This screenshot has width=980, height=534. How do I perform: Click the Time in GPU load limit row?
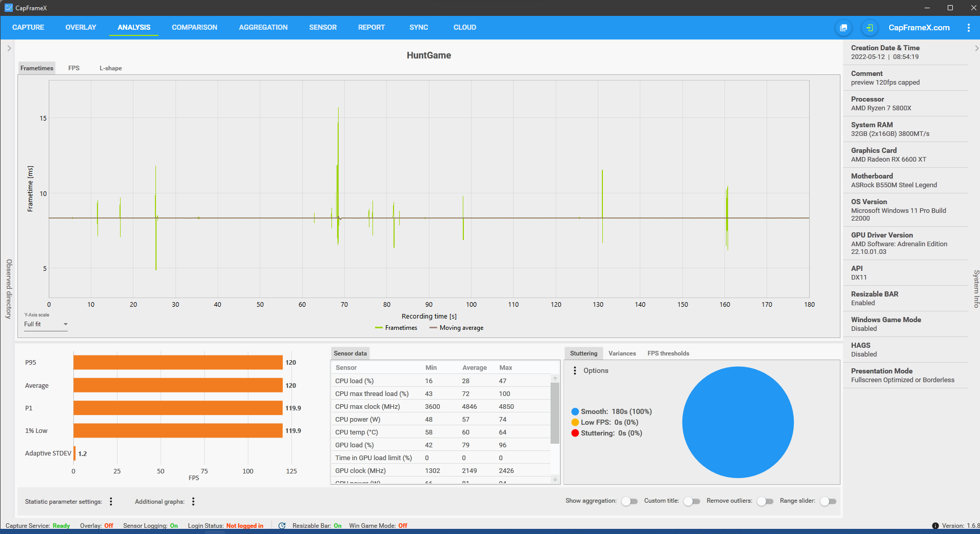(441, 458)
